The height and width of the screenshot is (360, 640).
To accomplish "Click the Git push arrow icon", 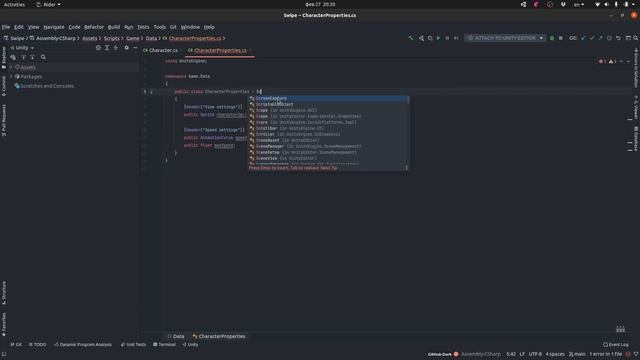I will [600, 38].
